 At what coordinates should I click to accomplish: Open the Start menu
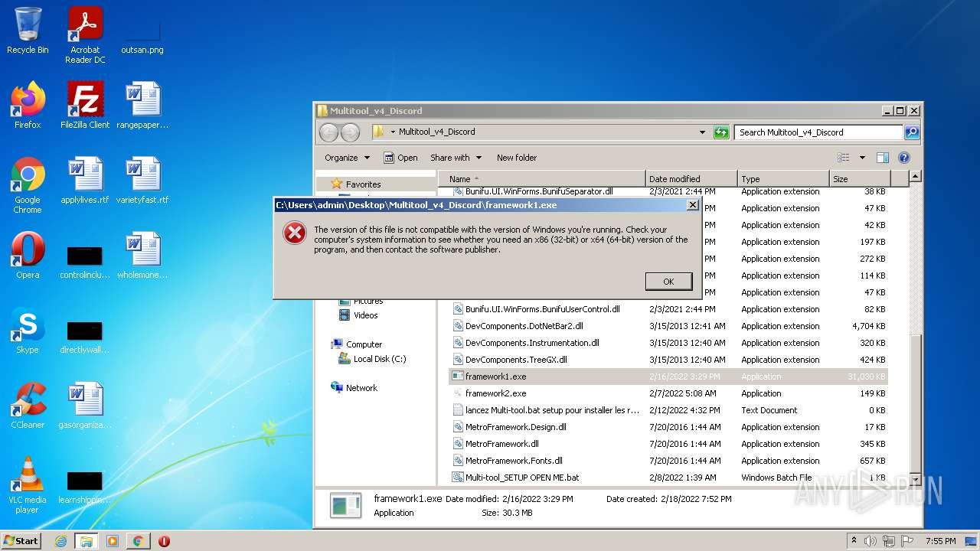click(21, 541)
